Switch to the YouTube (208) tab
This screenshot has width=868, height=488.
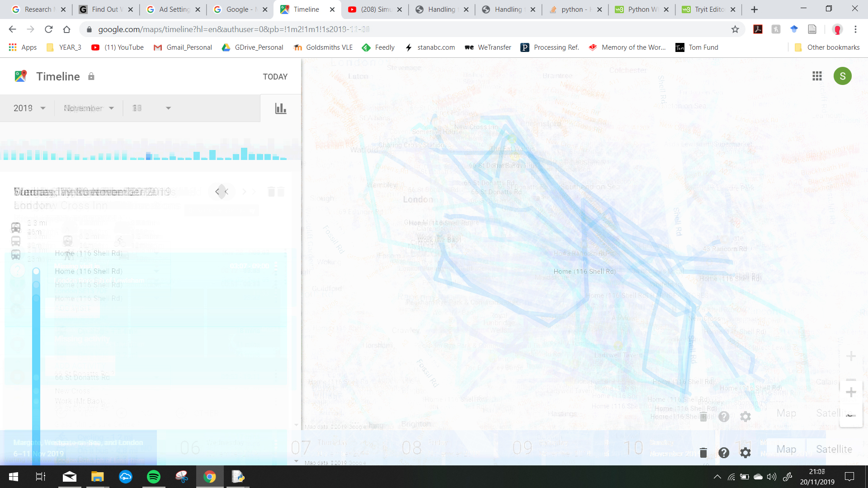tap(375, 9)
